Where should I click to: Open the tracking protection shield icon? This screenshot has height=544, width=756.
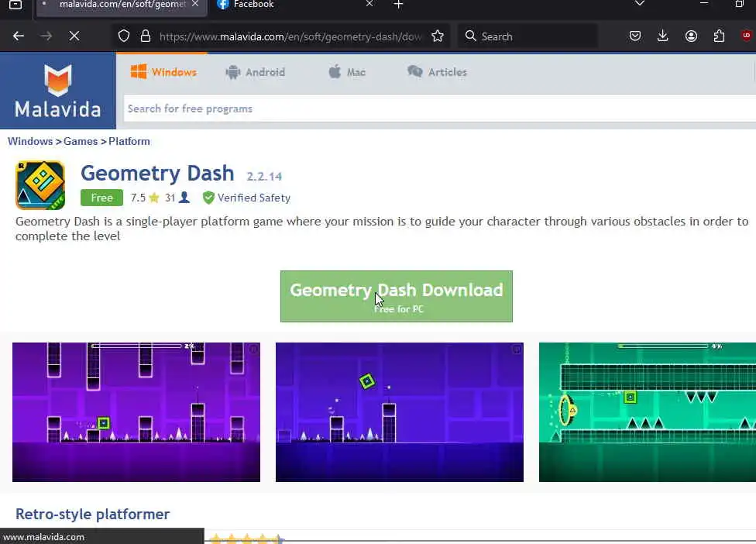(x=124, y=36)
